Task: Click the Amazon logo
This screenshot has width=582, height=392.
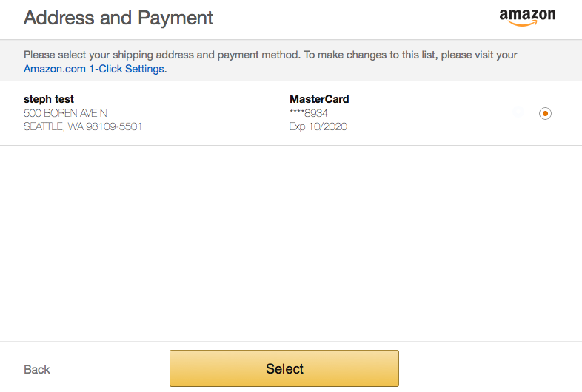Action: [527, 18]
